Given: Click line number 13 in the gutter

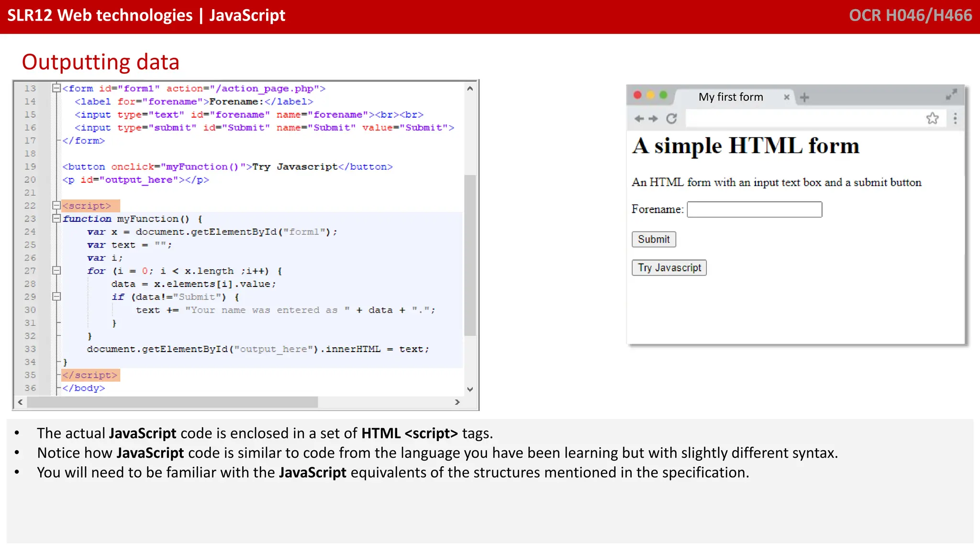Looking at the screenshot, I should [x=30, y=88].
